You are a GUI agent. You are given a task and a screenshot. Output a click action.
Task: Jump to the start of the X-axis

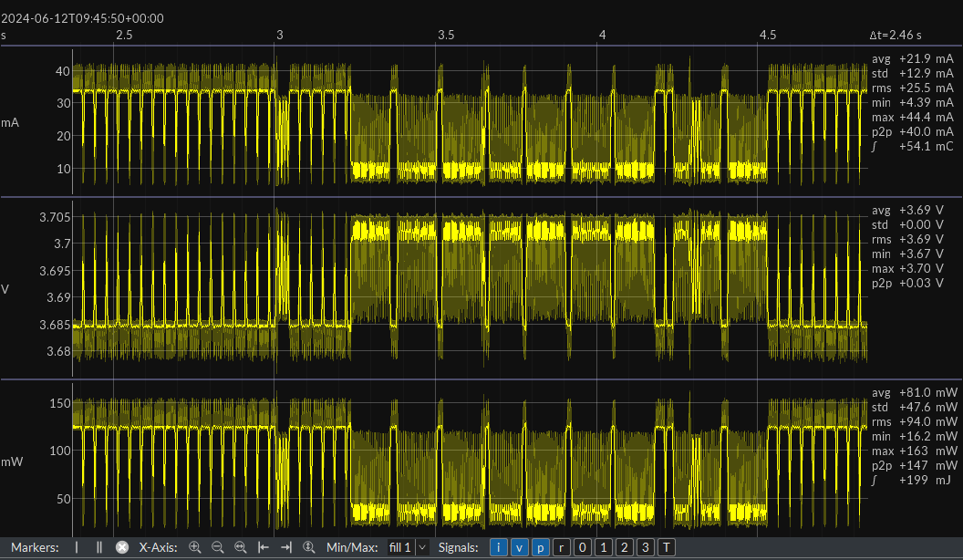pyautogui.click(x=264, y=547)
